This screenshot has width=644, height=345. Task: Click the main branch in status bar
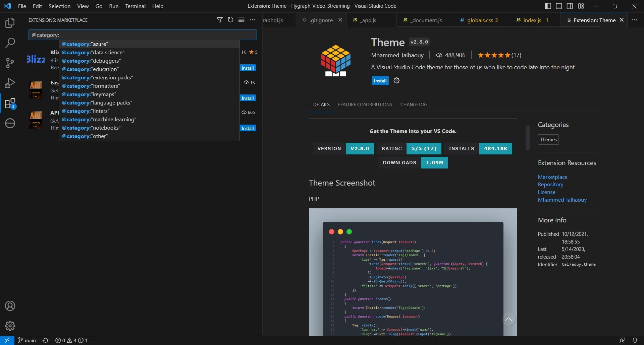[27, 340]
